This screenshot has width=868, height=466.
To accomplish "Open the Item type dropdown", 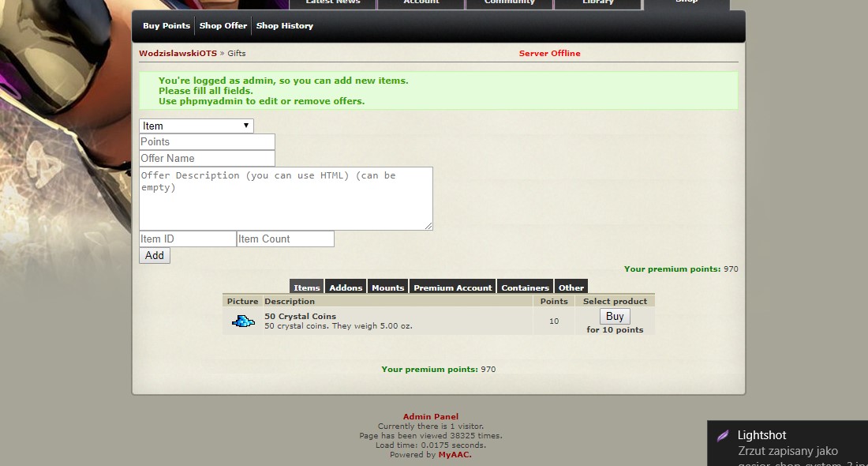I will pos(196,126).
